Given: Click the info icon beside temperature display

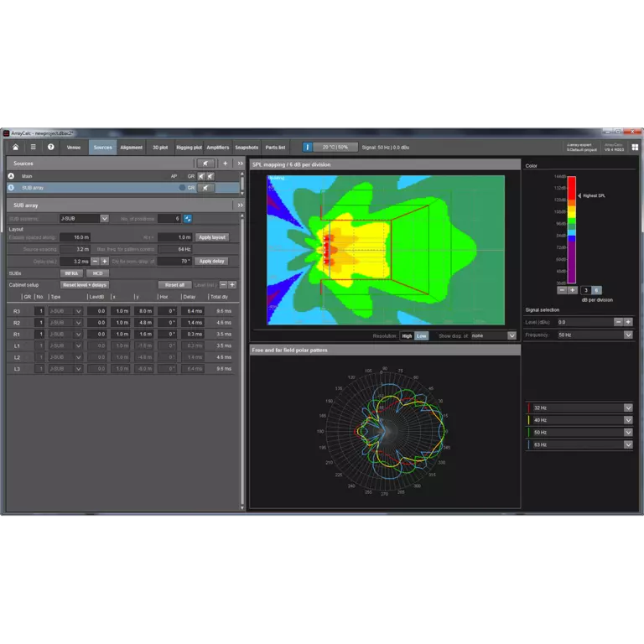Looking at the screenshot, I should pos(307,147).
